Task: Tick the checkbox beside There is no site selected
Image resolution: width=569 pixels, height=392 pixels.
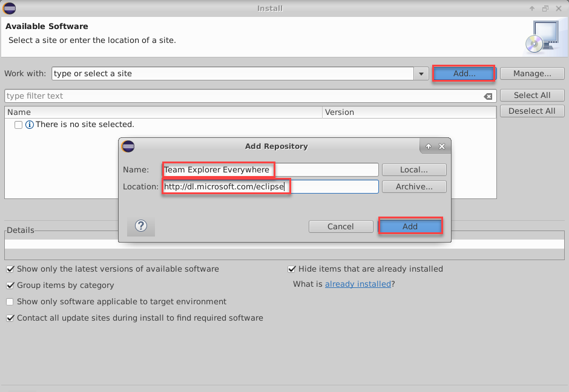Action: (x=19, y=125)
